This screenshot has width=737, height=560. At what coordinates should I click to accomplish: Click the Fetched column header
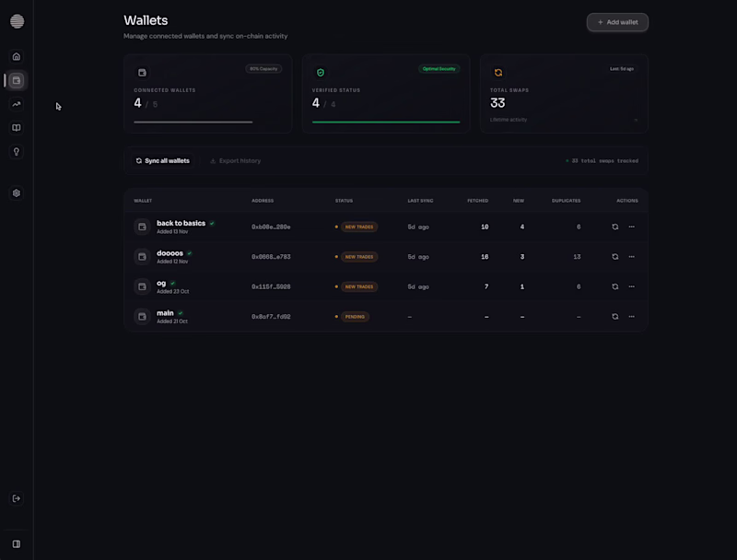tap(477, 201)
